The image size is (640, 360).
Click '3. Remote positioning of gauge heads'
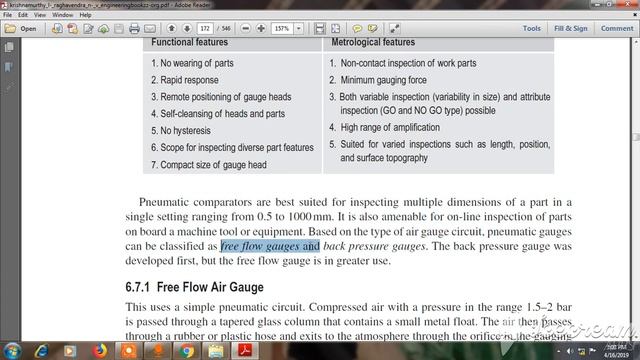click(x=221, y=97)
